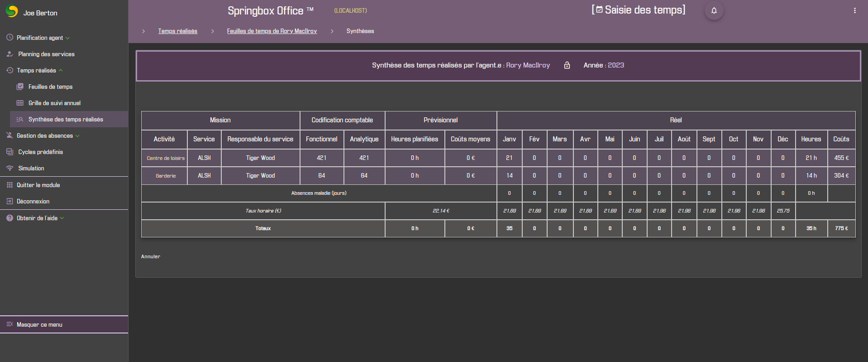This screenshot has width=868, height=362.
Task: Click the Déconnexion logout icon
Action: [10, 201]
